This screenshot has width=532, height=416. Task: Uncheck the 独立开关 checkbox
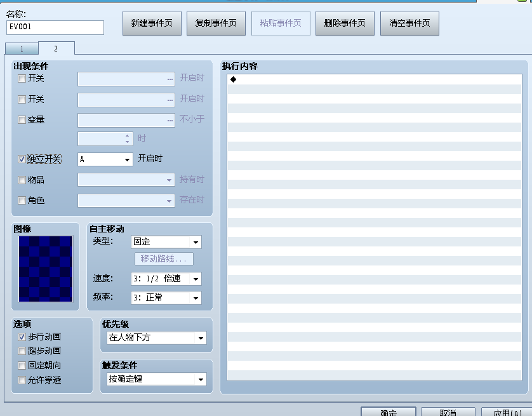[x=22, y=159]
